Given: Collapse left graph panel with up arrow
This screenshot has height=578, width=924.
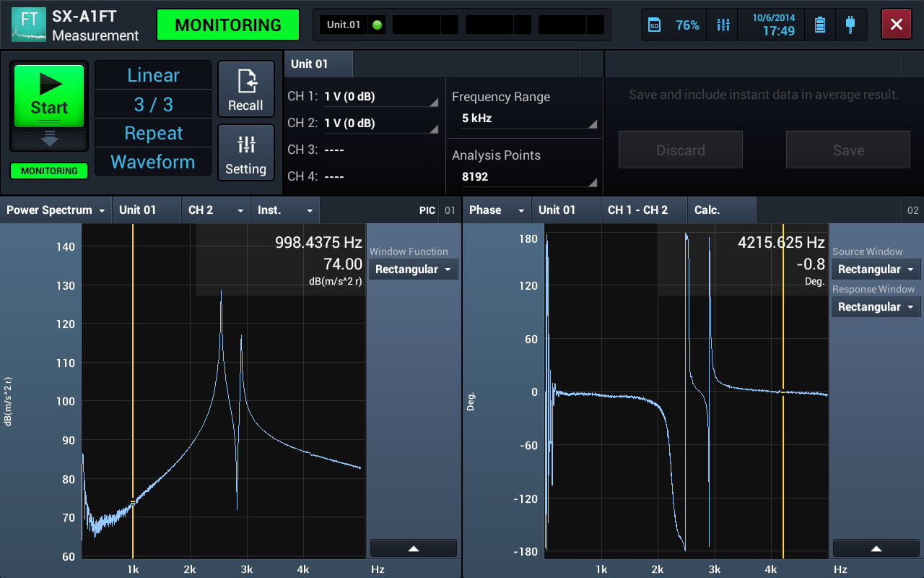Looking at the screenshot, I should pos(414,548).
